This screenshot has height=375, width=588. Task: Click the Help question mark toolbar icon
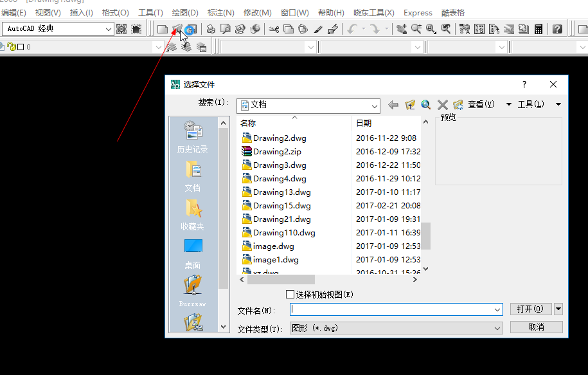click(x=557, y=29)
